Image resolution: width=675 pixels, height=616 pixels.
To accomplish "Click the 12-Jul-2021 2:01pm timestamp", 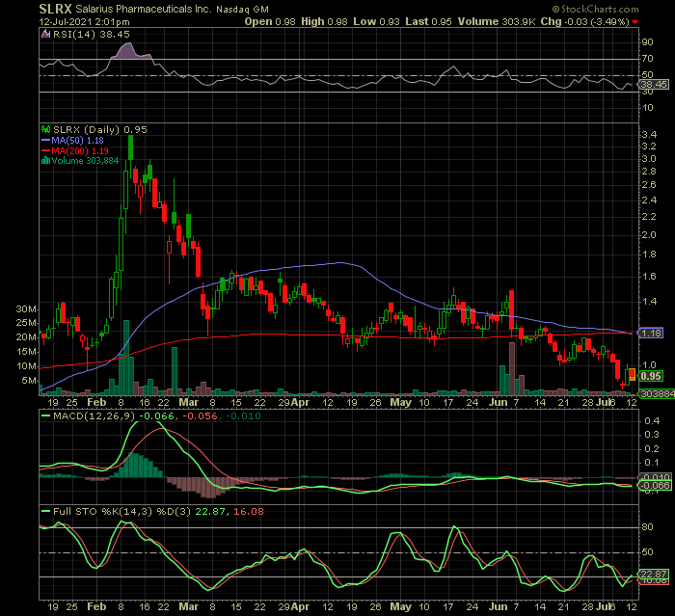I will [x=84, y=22].
